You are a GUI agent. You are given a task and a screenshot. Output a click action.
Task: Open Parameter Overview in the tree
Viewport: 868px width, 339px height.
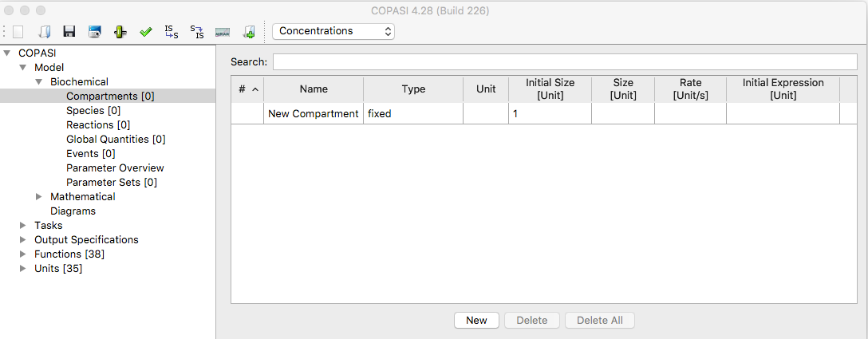click(x=115, y=168)
